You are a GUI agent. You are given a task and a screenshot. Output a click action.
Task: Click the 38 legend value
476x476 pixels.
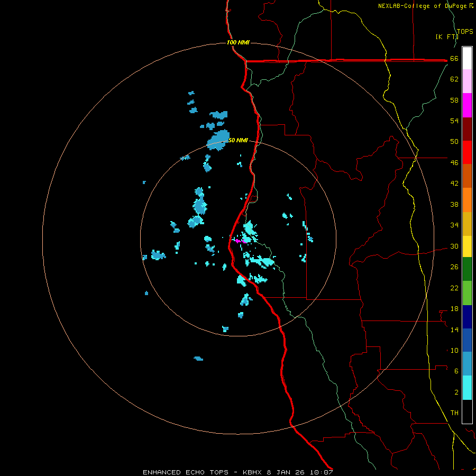tap(454, 204)
